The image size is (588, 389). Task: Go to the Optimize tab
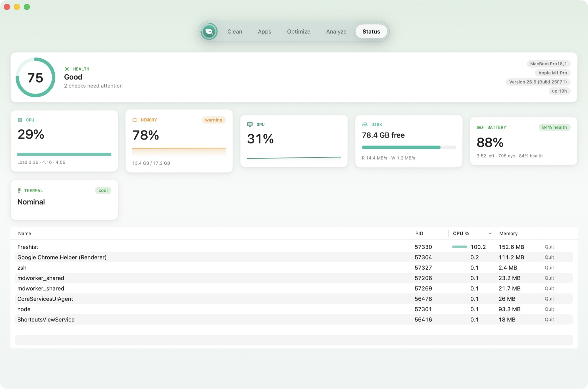(299, 31)
